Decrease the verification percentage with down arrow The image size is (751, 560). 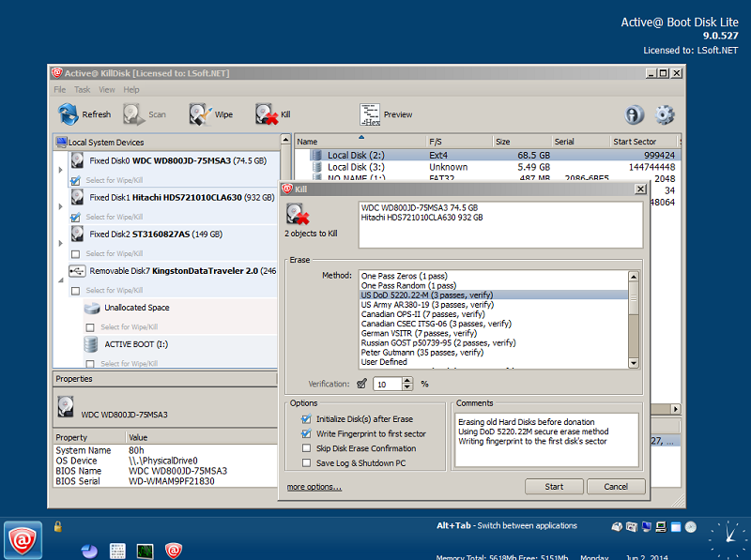[x=407, y=386]
